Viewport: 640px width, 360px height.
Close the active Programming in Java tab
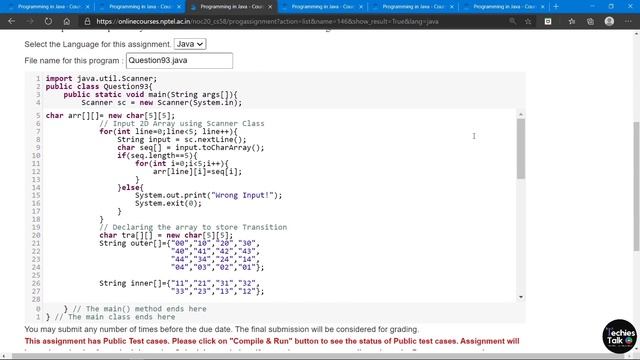click(x=270, y=7)
